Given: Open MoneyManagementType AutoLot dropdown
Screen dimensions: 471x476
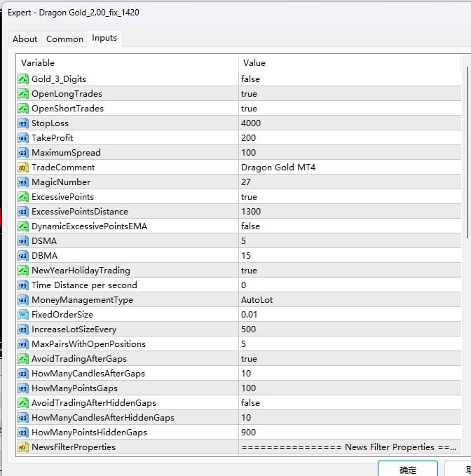Looking at the screenshot, I should pos(350,300).
